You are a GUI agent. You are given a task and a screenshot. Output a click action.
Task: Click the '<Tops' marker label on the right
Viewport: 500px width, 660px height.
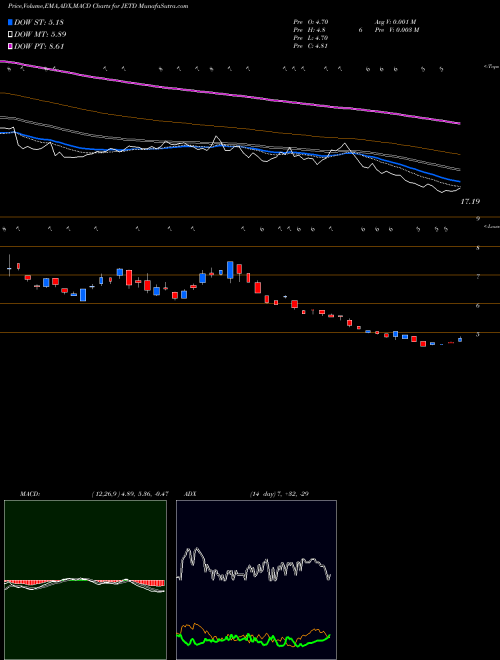click(491, 67)
